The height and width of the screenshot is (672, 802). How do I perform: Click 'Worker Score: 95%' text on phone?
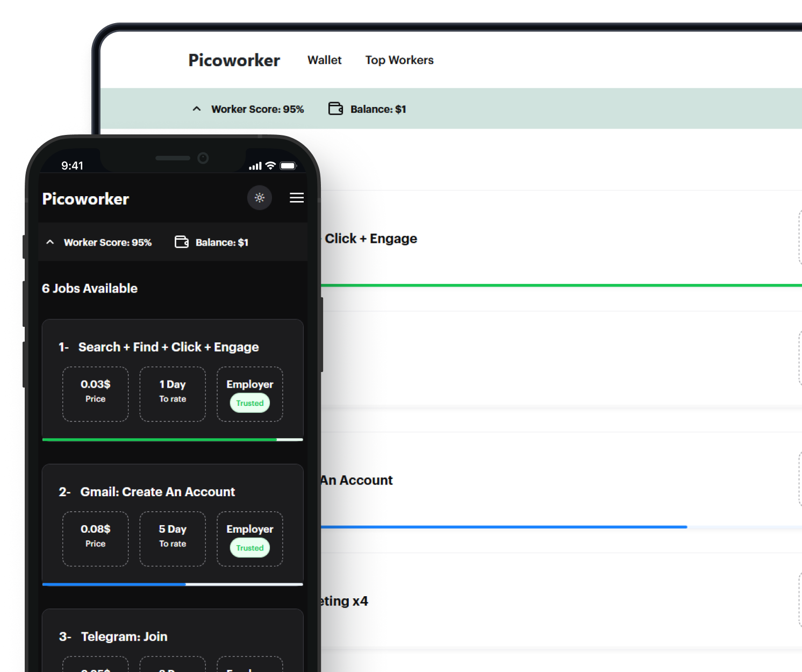108,242
